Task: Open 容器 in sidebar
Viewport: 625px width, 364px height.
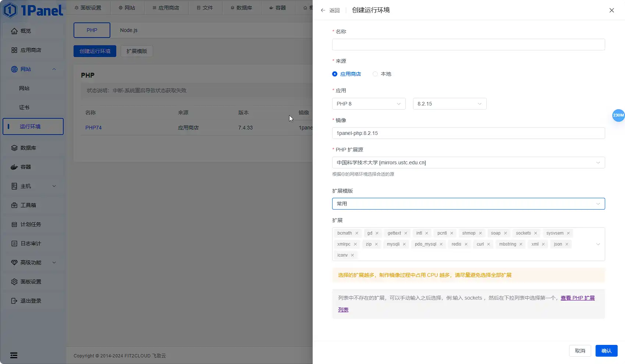Action: 33,167
